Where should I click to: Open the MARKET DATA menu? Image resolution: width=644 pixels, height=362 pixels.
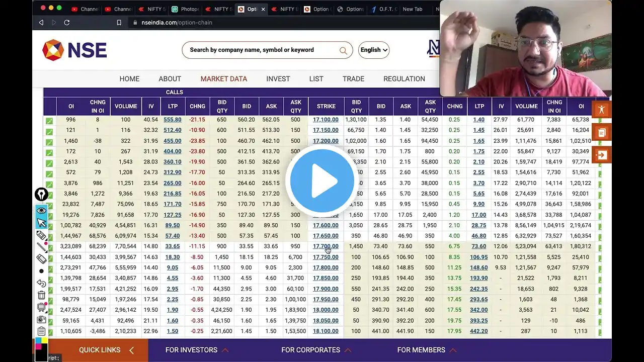224,79
